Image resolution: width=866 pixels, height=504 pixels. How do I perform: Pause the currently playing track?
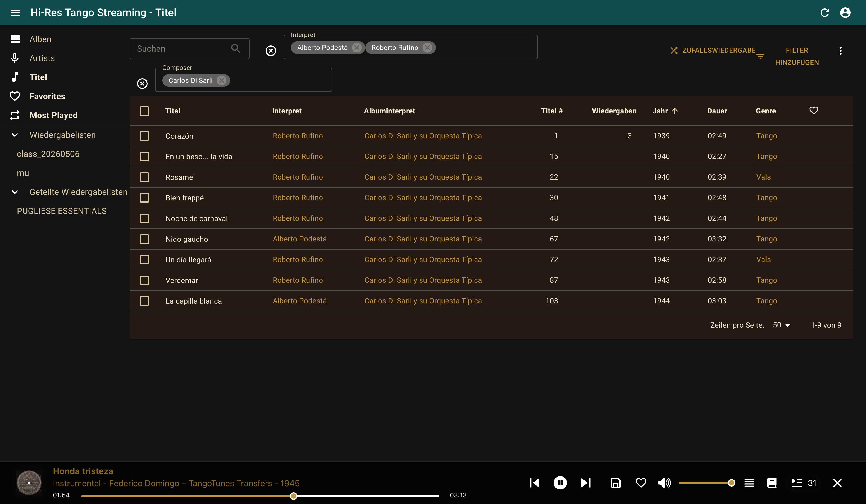[x=560, y=483]
